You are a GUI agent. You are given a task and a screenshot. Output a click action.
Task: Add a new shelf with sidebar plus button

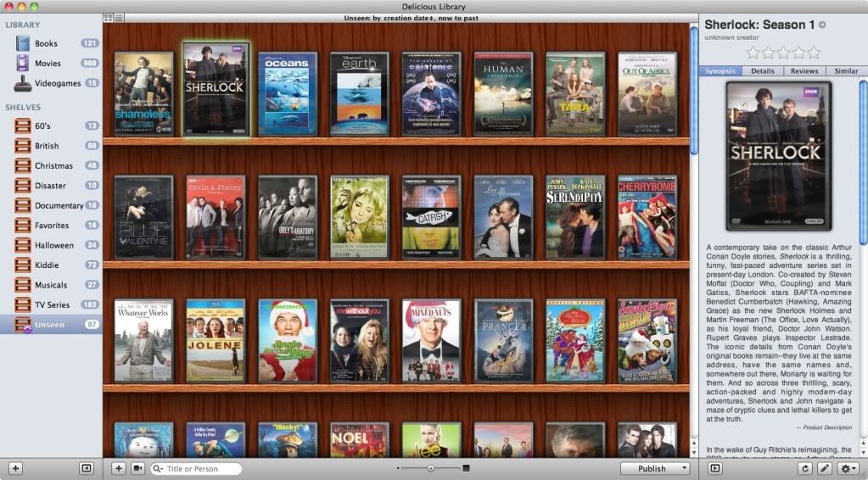[x=15, y=468]
